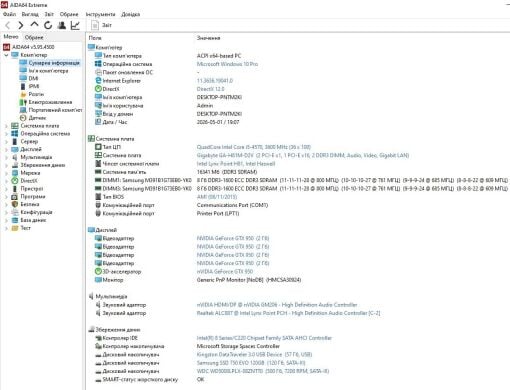Open the Довідка menu

[x=130, y=14]
